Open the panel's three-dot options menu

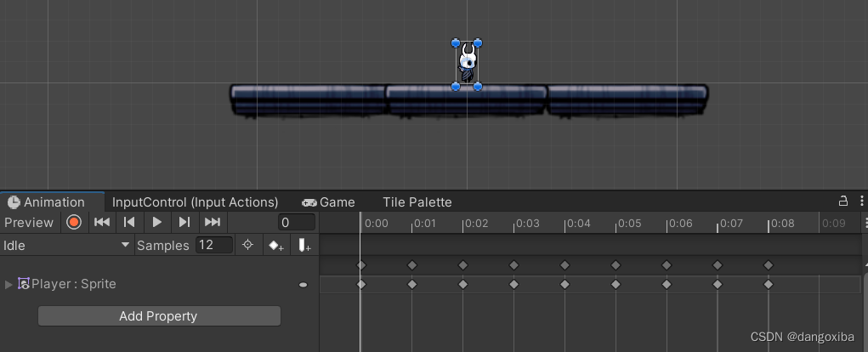click(862, 201)
